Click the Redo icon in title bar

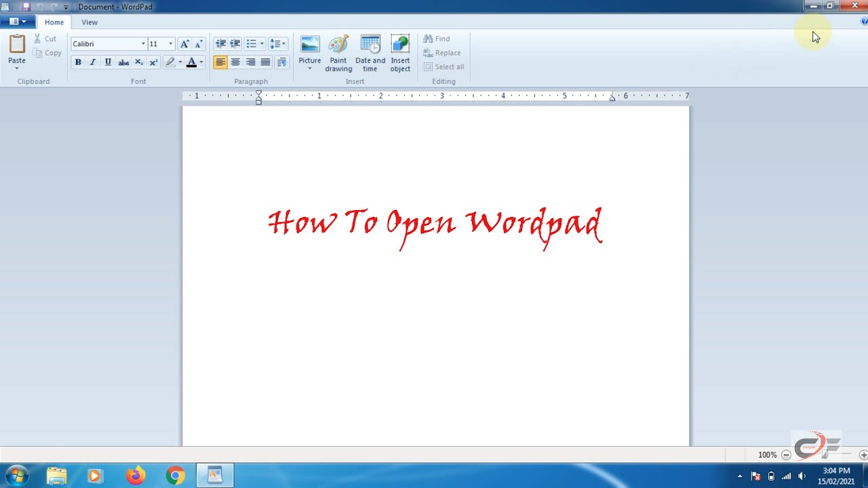coord(54,7)
